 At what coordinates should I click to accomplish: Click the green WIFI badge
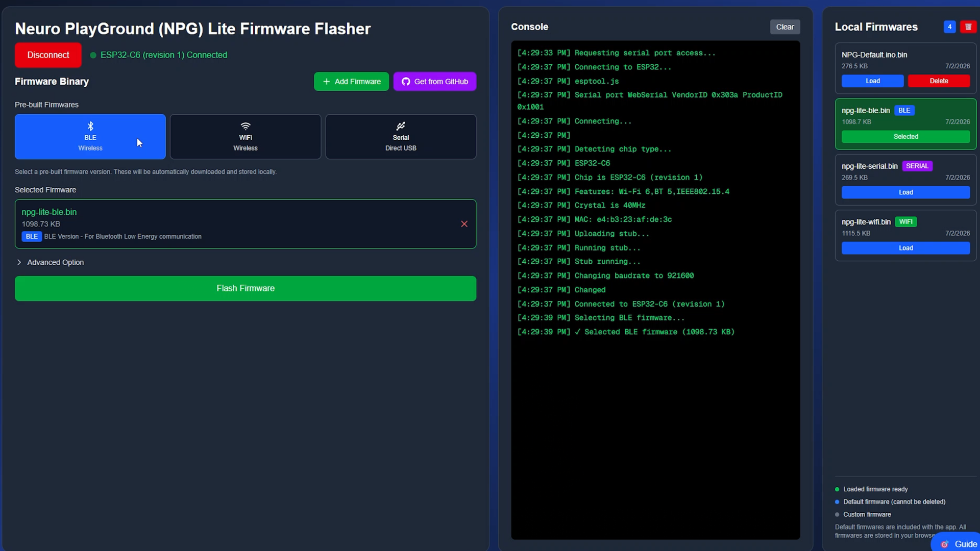tap(906, 222)
